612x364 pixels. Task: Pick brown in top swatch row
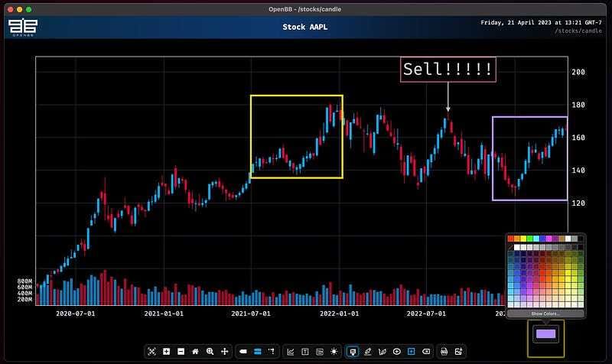click(562, 239)
